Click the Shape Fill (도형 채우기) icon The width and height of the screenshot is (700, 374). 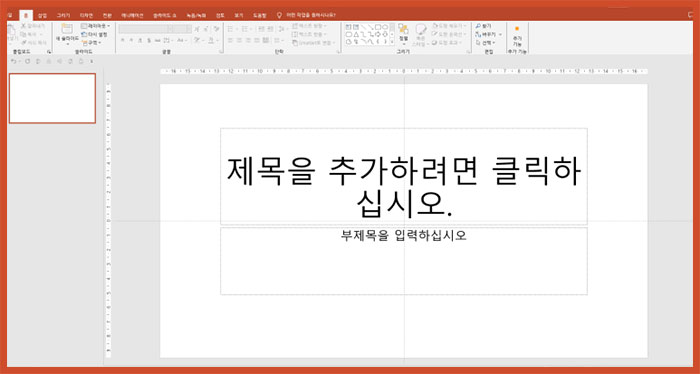[x=435, y=26]
